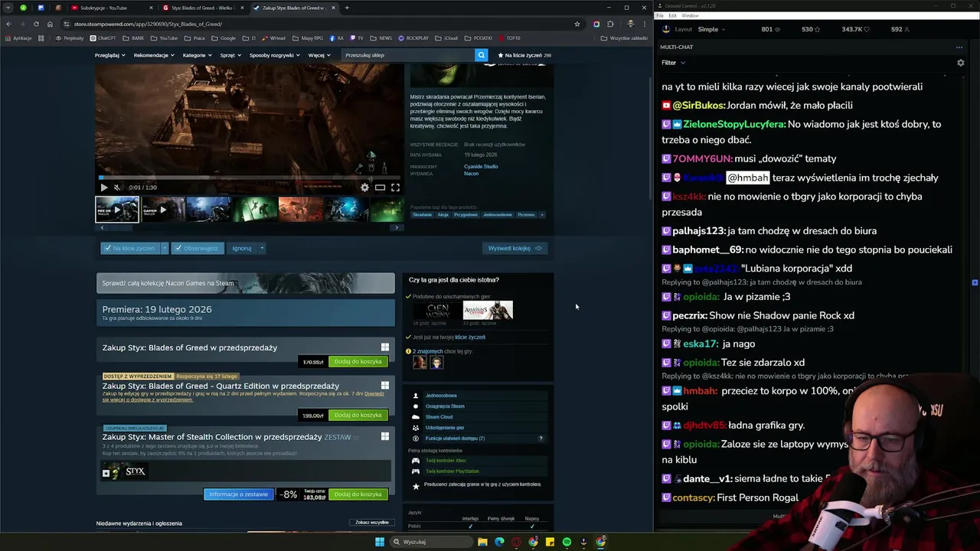980x551 pixels.
Task: Add Quartz Edition to cart
Action: point(358,415)
